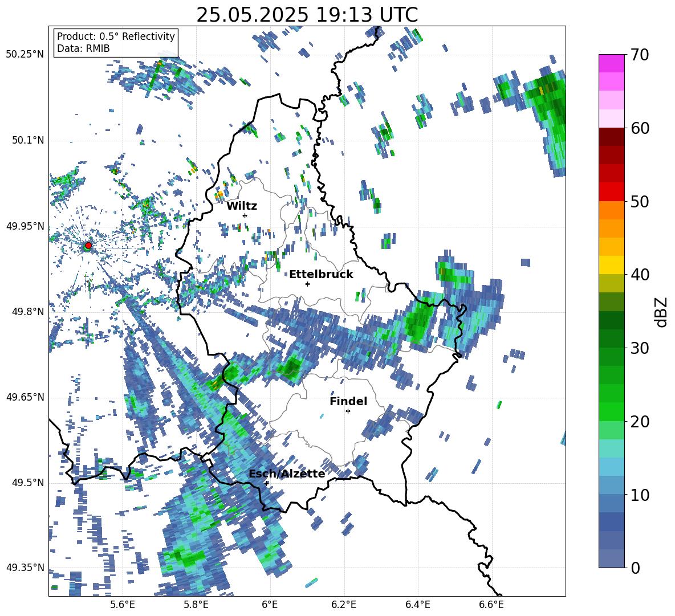
Task: Click the 49.8°N latitude label
Action: pos(27,312)
